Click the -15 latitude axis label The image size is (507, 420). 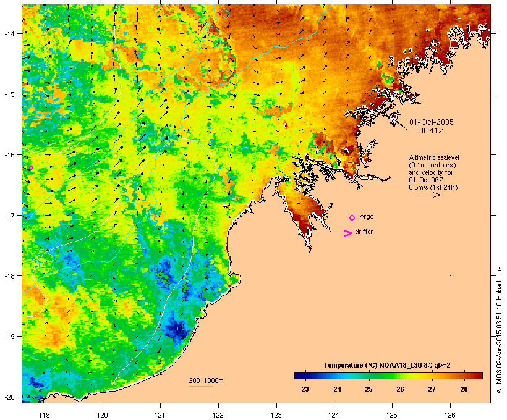9,94
